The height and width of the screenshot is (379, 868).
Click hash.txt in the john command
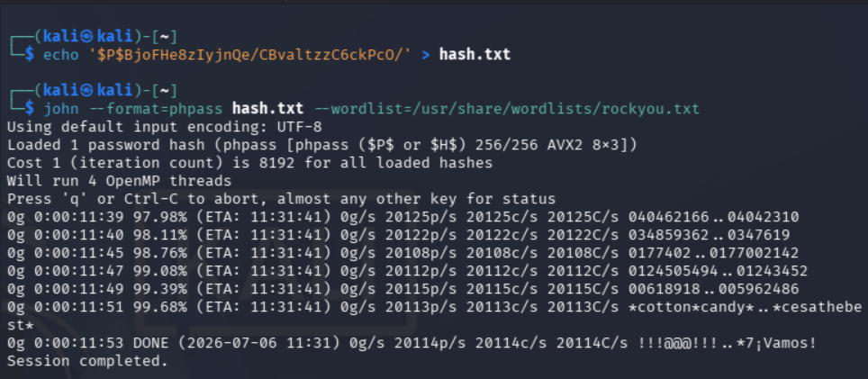[x=268, y=108]
